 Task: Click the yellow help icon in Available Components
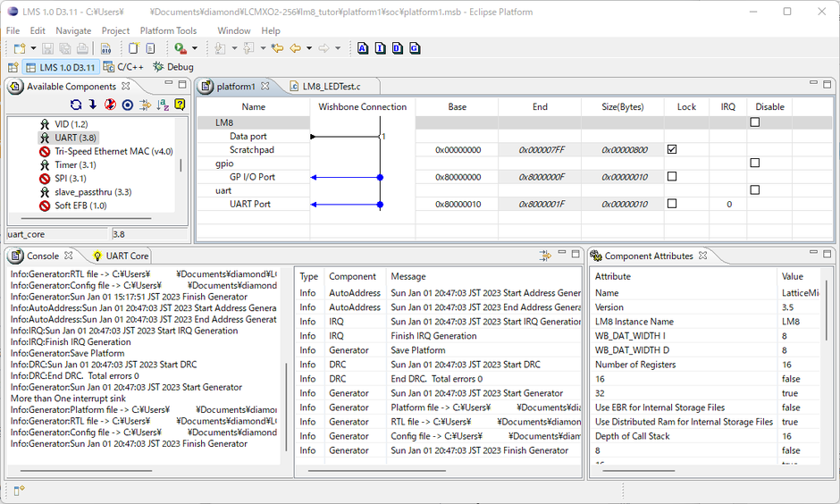coord(180,105)
